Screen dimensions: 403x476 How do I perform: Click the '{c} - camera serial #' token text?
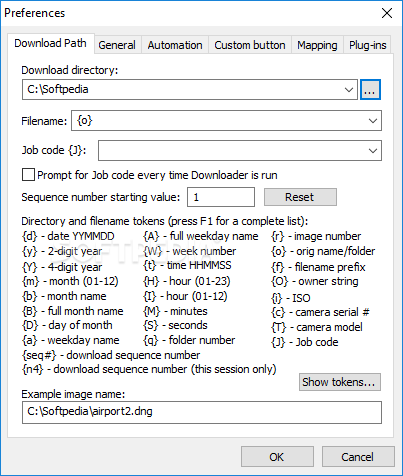pos(321,312)
